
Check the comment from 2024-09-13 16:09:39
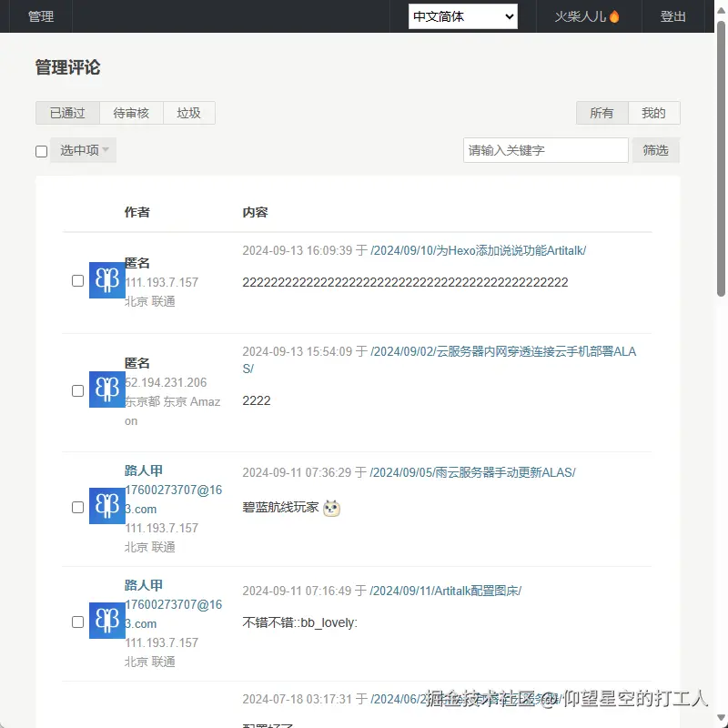[77, 280]
